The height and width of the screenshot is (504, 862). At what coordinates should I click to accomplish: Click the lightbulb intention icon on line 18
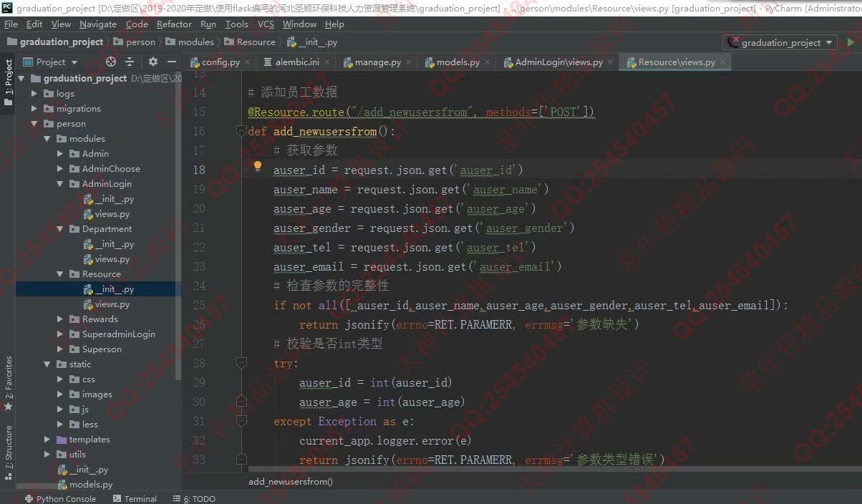point(258,167)
